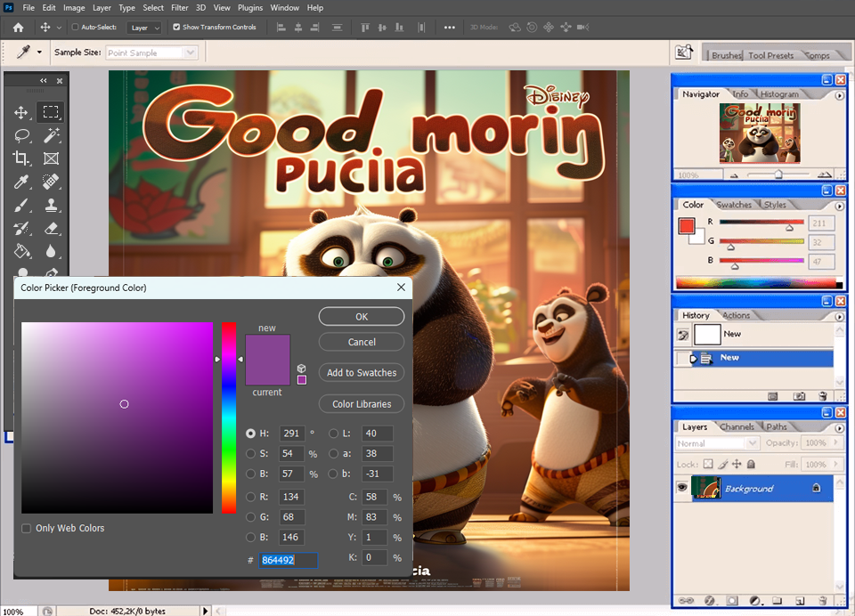Select the Move tool in the toolbox
Image resolution: width=855 pixels, height=616 pixels.
click(20, 112)
